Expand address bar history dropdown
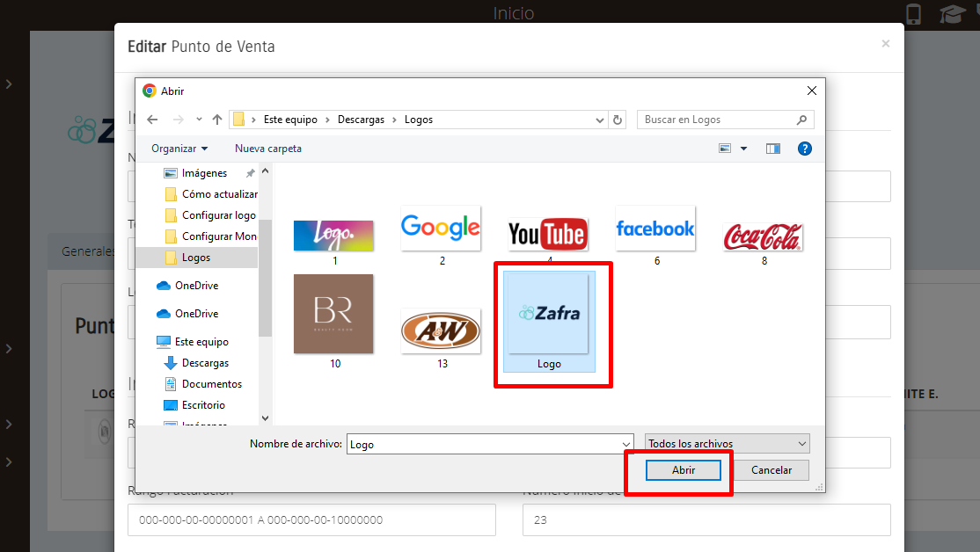This screenshot has width=980, height=552. point(599,120)
